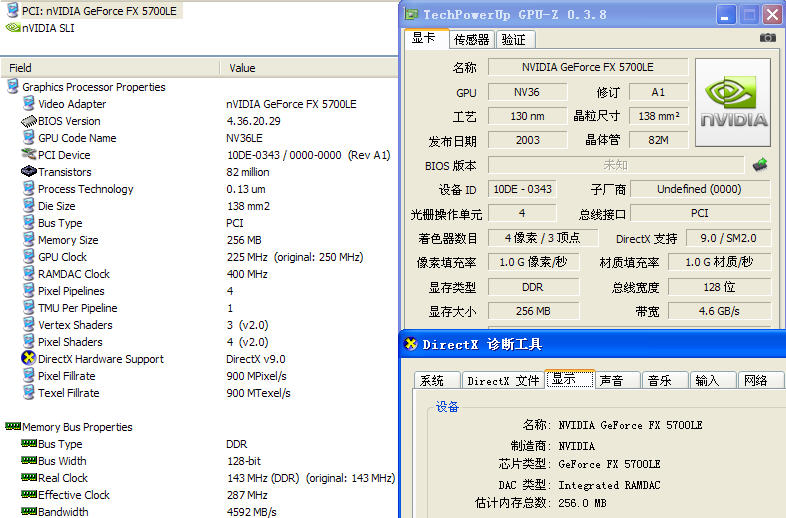Open the 网络 tab in DirectX tool
Image resolution: width=786 pixels, height=518 pixels.
759,380
